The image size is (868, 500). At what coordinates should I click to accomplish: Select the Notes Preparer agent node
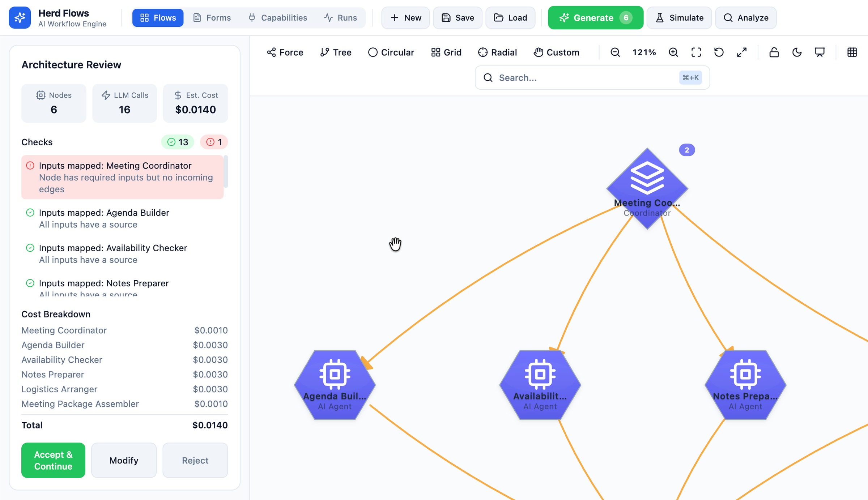[745, 385]
